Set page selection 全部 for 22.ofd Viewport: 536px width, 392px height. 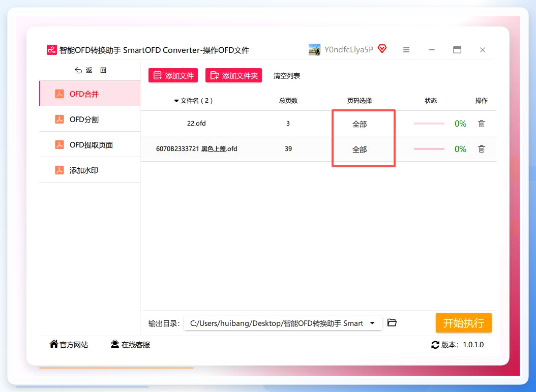(360, 124)
